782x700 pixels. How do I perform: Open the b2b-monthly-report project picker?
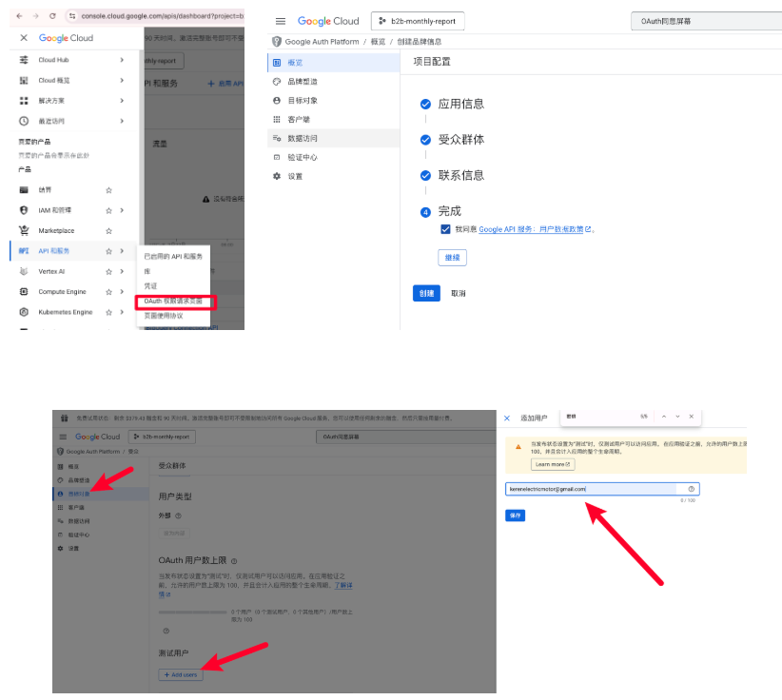tap(418, 21)
